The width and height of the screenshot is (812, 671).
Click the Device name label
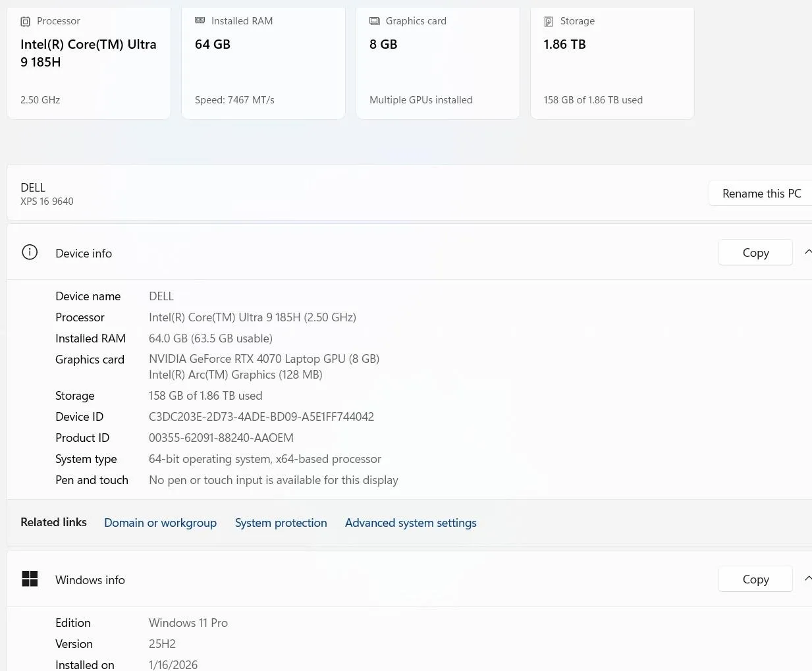[88, 296]
